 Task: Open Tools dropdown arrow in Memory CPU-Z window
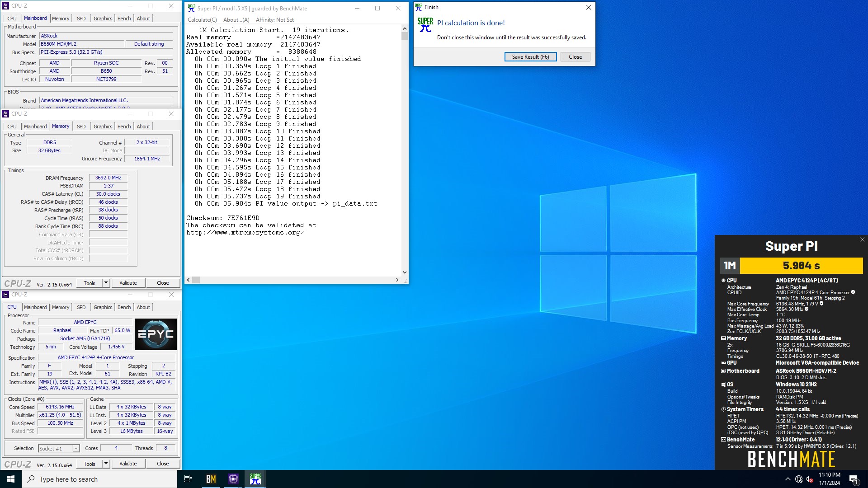[x=106, y=283]
